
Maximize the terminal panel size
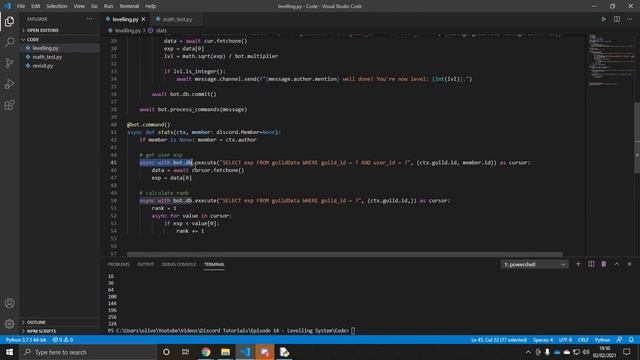tap(617, 264)
